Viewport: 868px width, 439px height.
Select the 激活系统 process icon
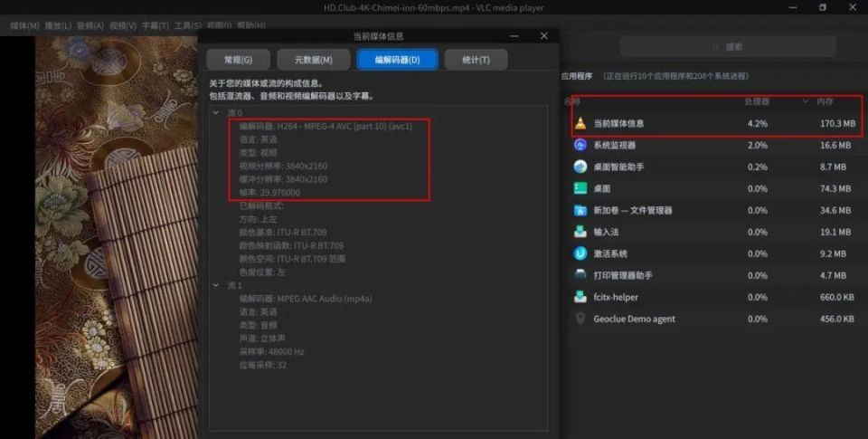click(580, 253)
